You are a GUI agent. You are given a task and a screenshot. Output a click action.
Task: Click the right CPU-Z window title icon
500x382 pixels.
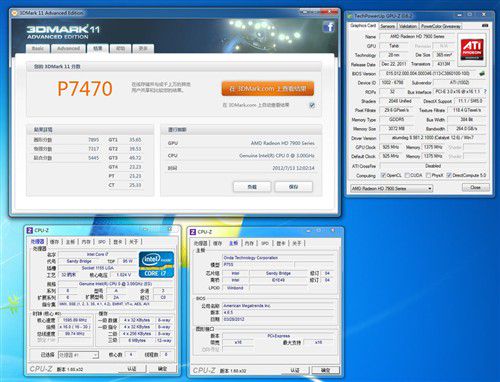193,232
